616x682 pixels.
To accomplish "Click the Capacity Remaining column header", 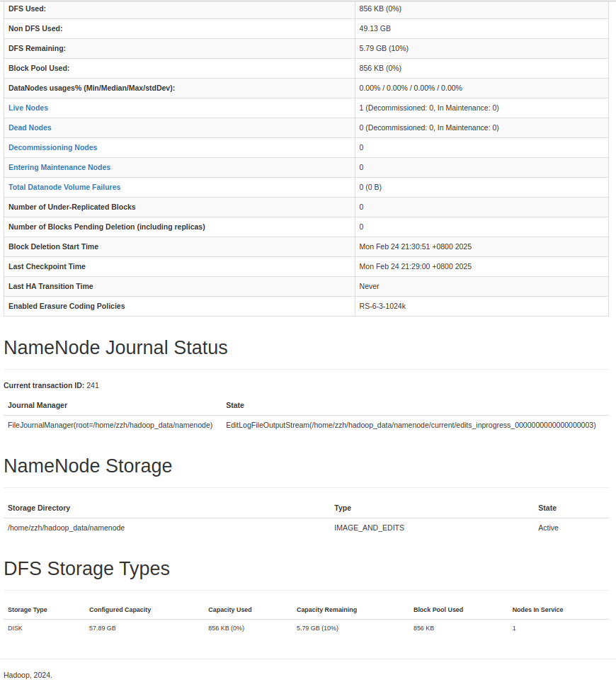I will click(x=326, y=610).
